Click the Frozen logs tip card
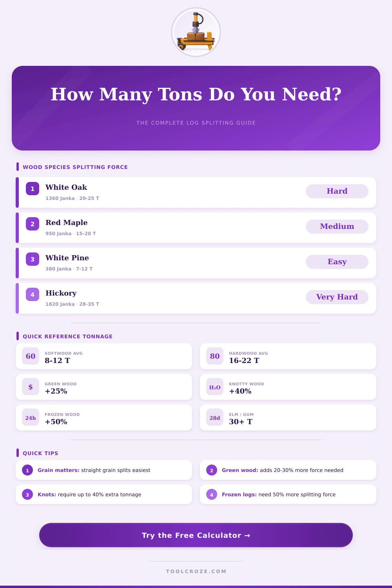Screen dimensions: 392x588 288,494
